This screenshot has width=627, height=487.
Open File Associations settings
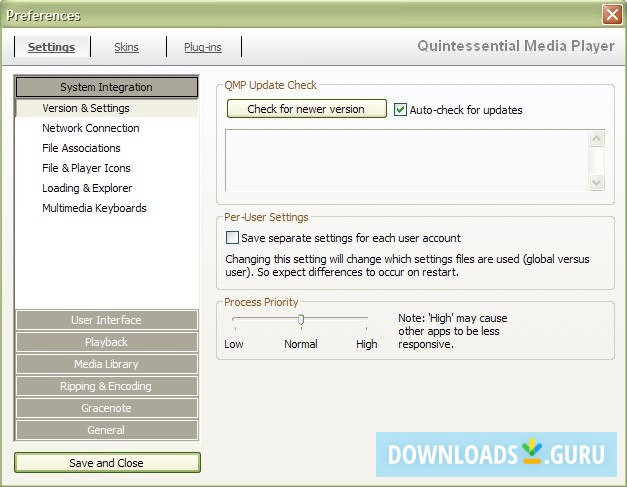click(81, 148)
